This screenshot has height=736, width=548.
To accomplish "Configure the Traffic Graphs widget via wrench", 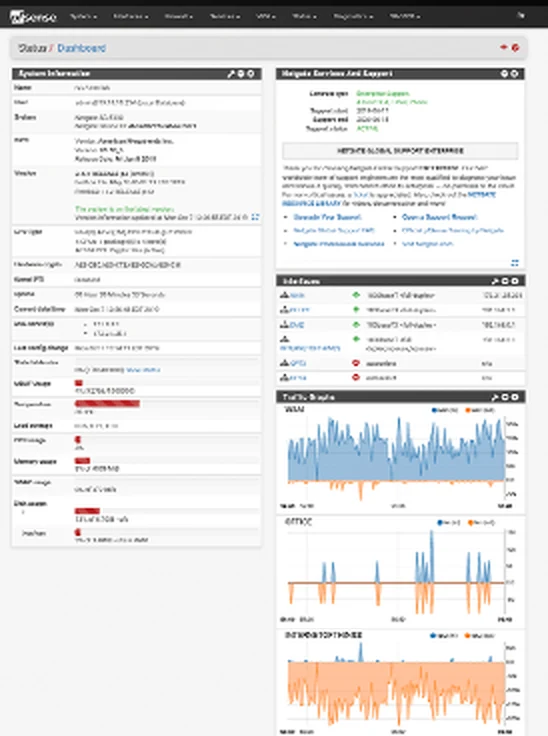I will (x=494, y=397).
